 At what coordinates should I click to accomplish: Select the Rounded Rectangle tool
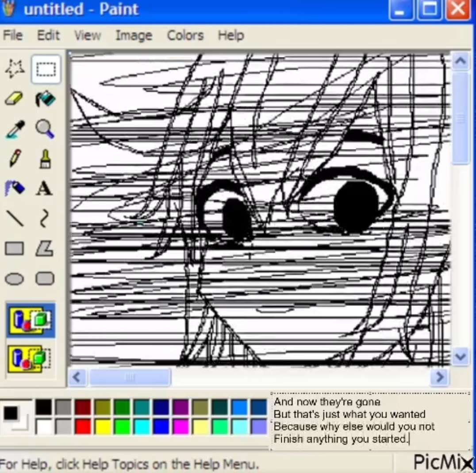[x=45, y=278]
